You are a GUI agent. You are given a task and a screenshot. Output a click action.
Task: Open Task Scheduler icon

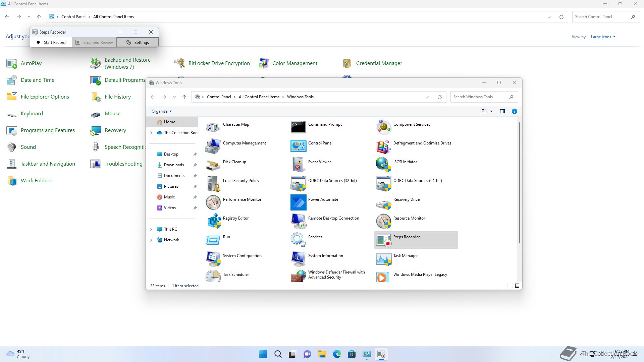pos(213,276)
